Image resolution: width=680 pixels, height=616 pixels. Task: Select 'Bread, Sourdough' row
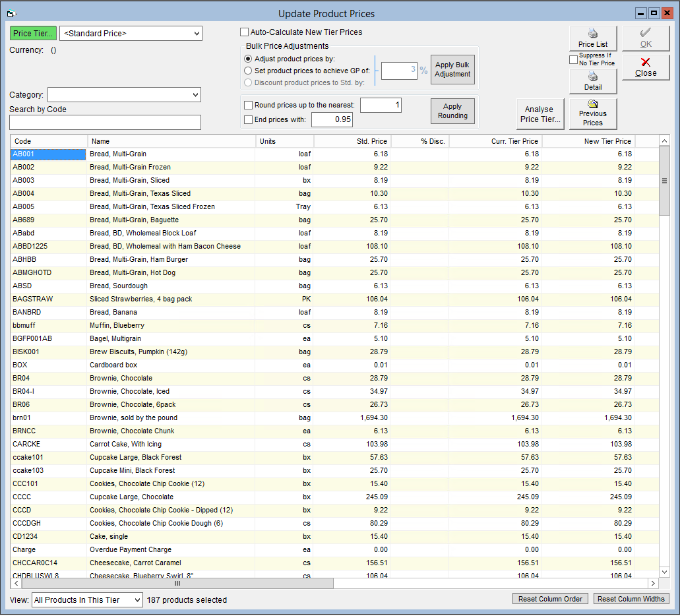click(x=334, y=286)
